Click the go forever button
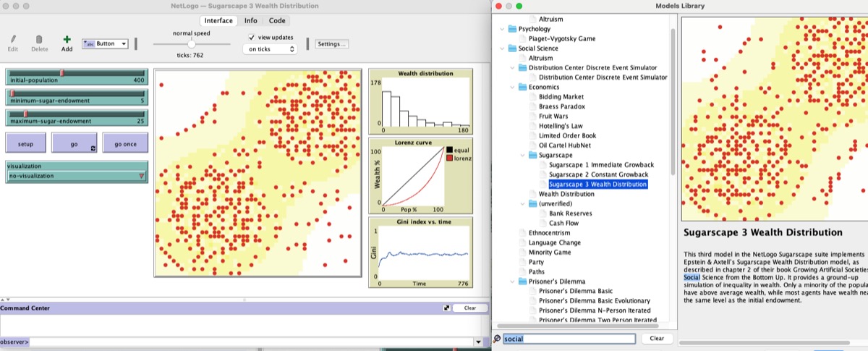Image resolution: width=868 pixels, height=351 pixels. click(x=74, y=143)
